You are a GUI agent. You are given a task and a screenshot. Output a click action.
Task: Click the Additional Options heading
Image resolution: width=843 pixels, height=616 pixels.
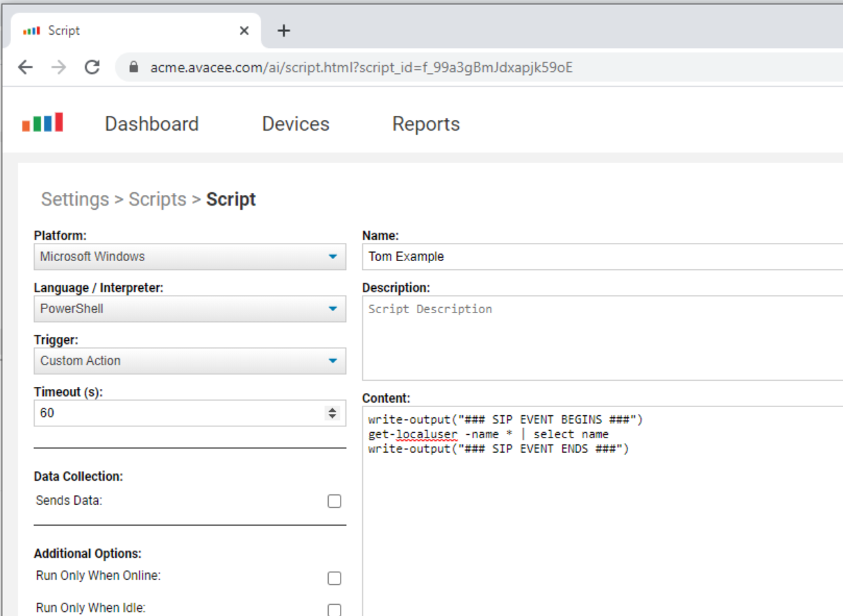coord(88,553)
